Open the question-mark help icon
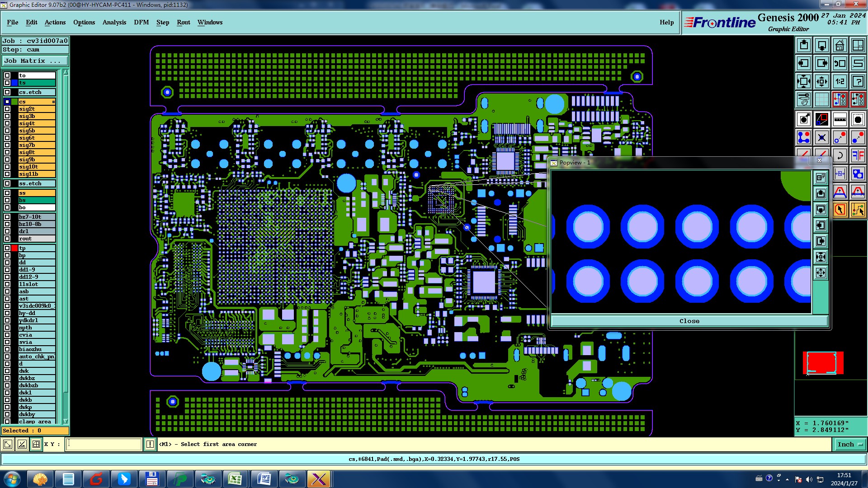This screenshot has height=488, width=868. pos(858,81)
